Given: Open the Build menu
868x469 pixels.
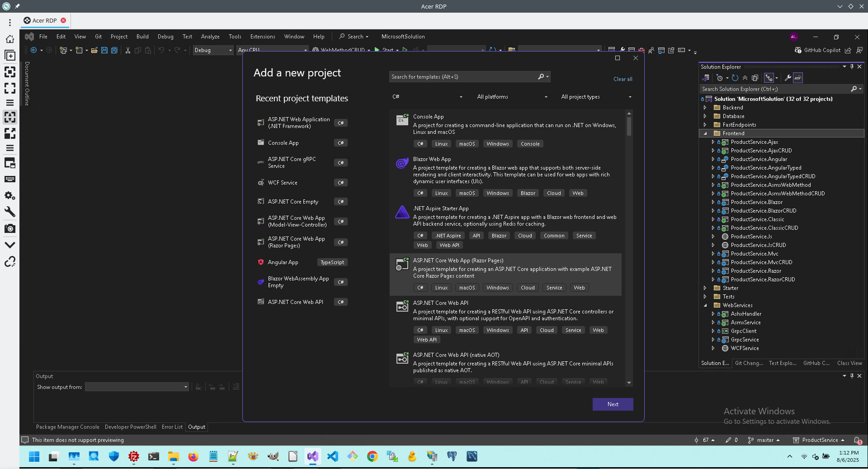Looking at the screenshot, I should [x=142, y=37].
